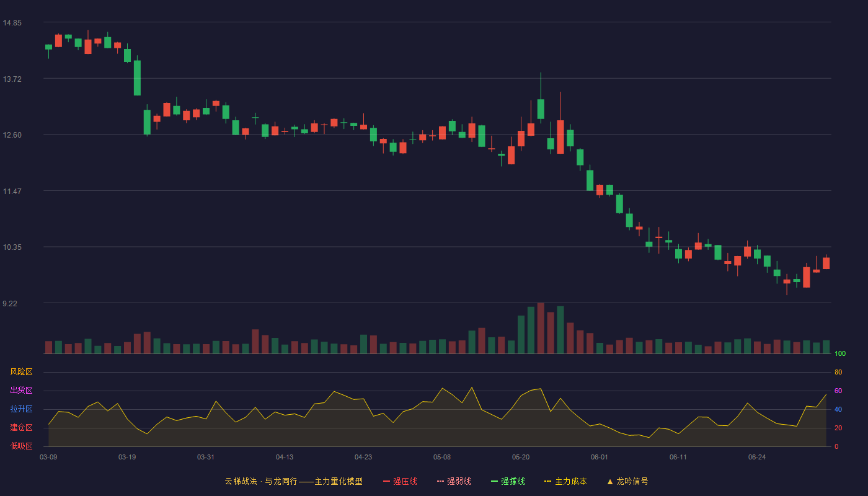The width and height of the screenshot is (868, 496).
Task: Click the 03-09 date axis label
Action: [x=48, y=457]
